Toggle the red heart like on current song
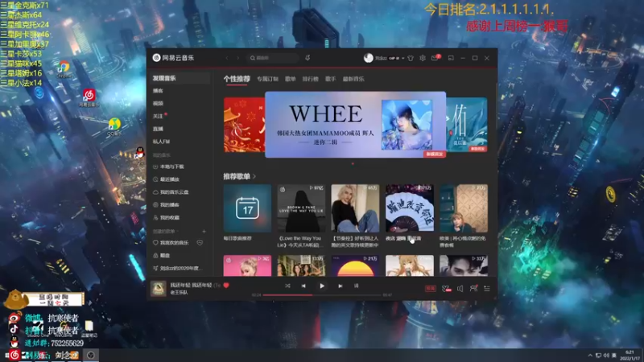644x362 pixels. (226, 286)
